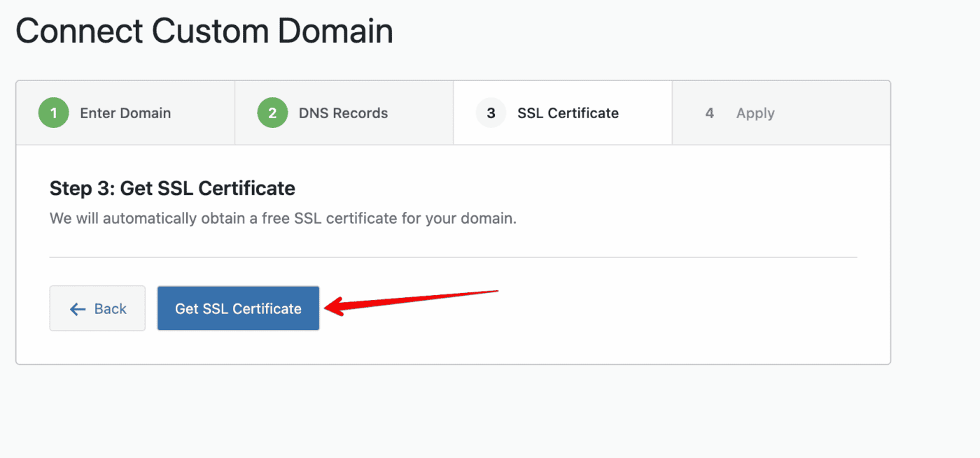The image size is (980, 458).
Task: Click the green step 1 circle badge
Action: coord(53,113)
